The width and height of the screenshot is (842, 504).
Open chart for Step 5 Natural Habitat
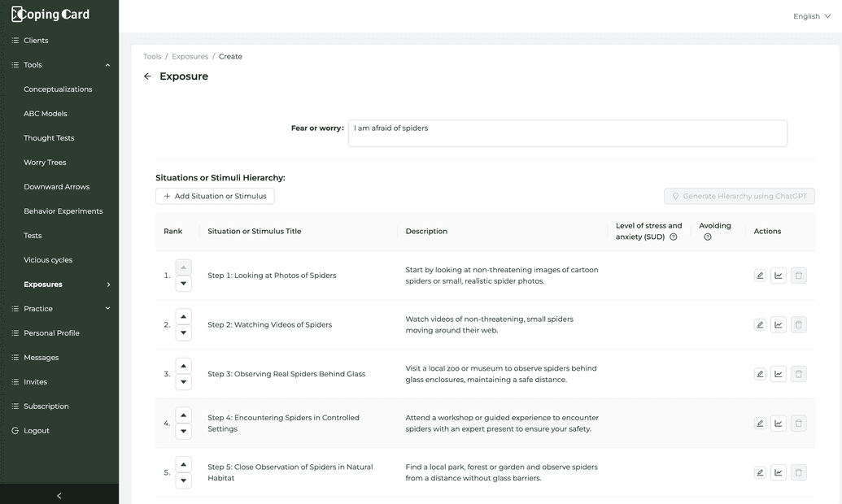pyautogui.click(x=778, y=473)
